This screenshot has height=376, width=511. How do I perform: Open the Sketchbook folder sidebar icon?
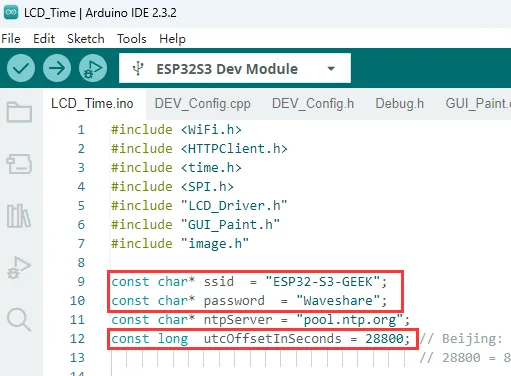coord(19,112)
